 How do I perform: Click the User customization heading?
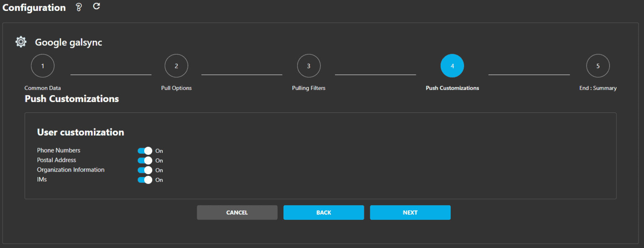coord(80,132)
